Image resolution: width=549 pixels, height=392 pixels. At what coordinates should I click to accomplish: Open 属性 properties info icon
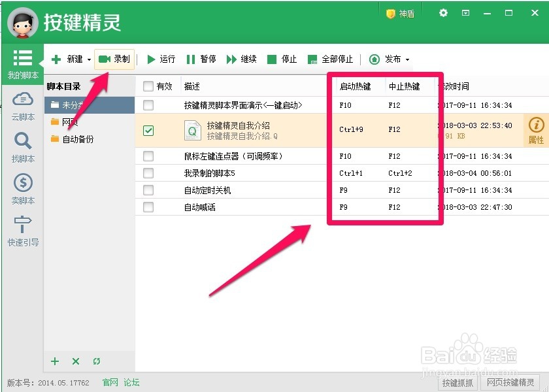(x=536, y=131)
